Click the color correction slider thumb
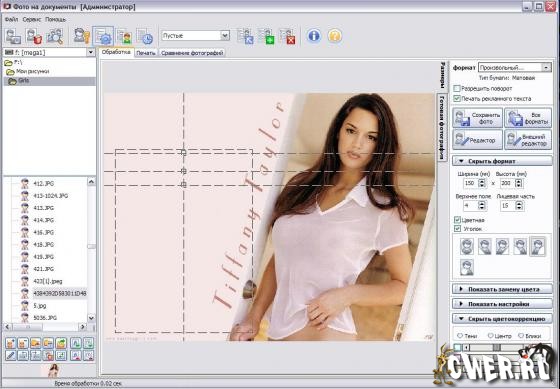Screen dimensions: 560x389 coord(496,347)
